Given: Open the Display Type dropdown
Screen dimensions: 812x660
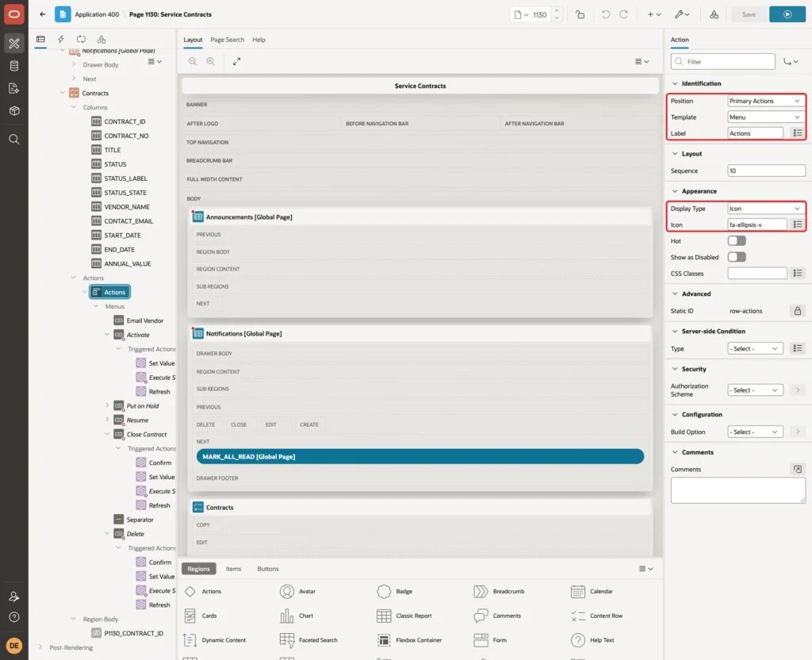Looking at the screenshot, I should point(766,209).
